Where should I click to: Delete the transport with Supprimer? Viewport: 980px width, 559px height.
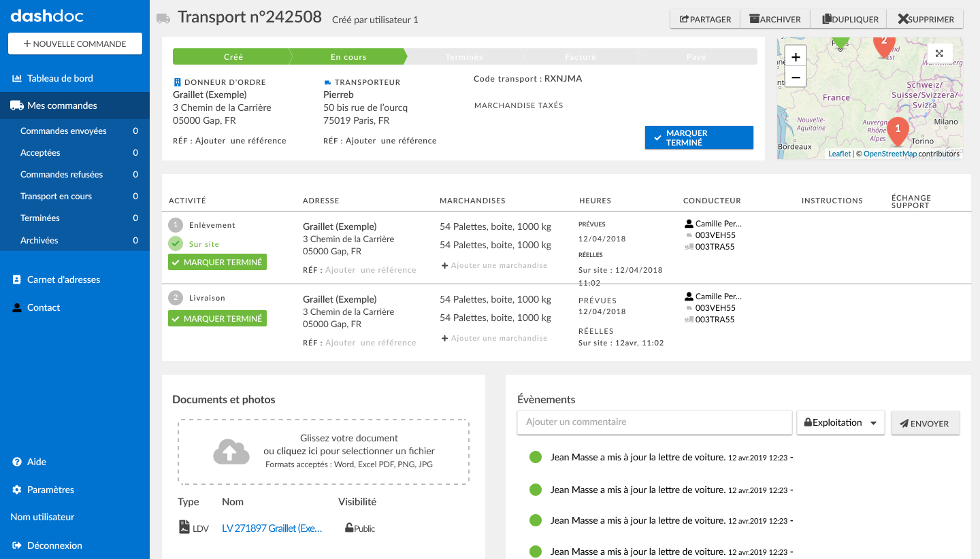926,19
